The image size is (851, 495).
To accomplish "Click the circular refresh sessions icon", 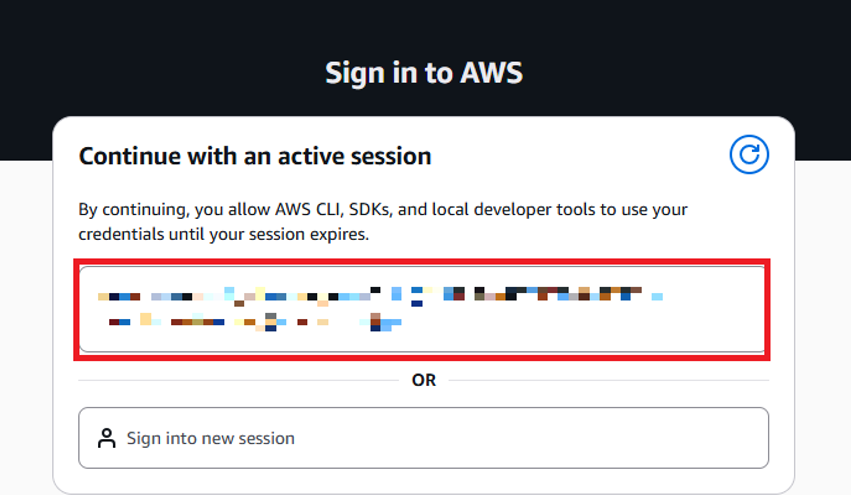I will (748, 155).
